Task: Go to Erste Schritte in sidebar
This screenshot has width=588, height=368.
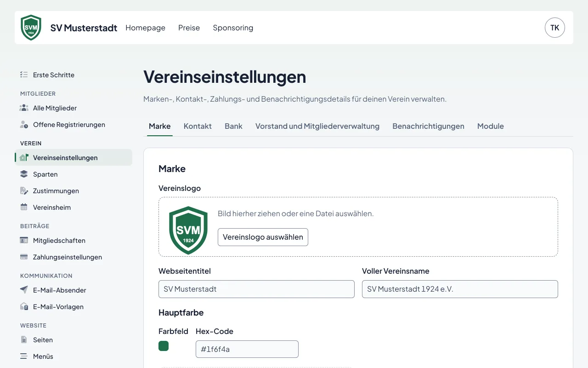Action: 73,75
